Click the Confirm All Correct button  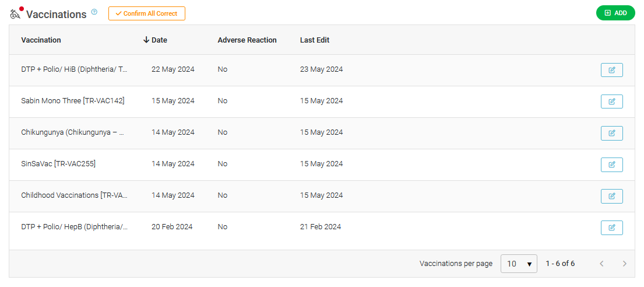147,13
